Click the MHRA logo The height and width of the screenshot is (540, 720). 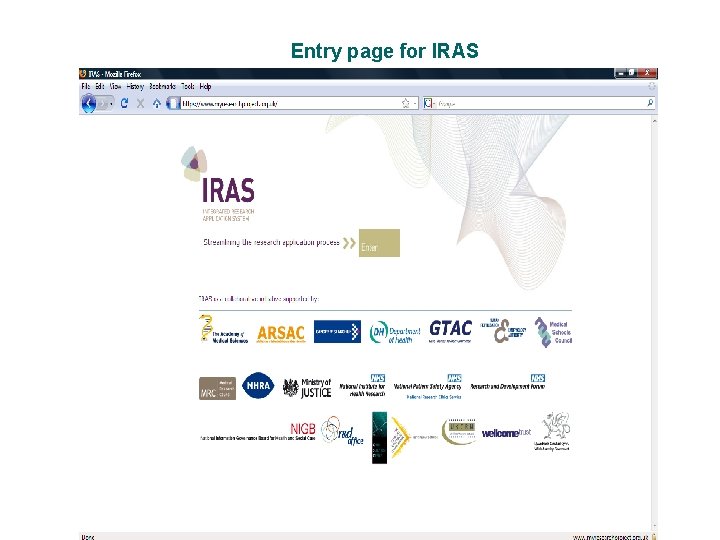pos(258,385)
